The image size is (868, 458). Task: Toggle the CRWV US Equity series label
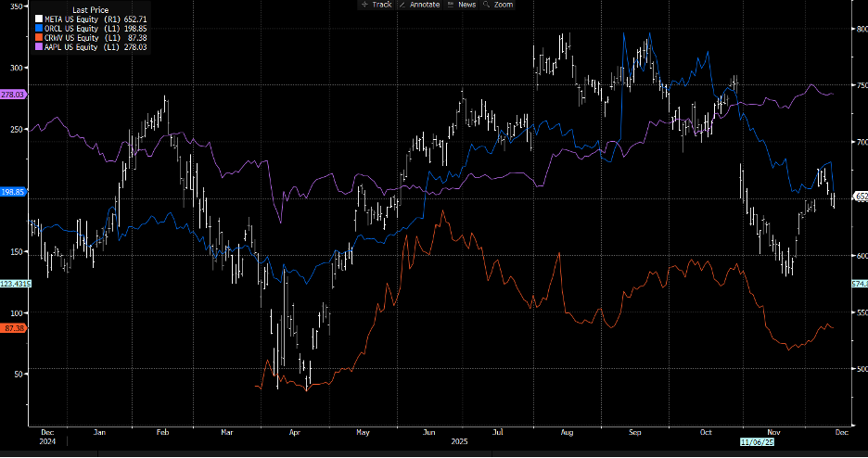pos(70,38)
